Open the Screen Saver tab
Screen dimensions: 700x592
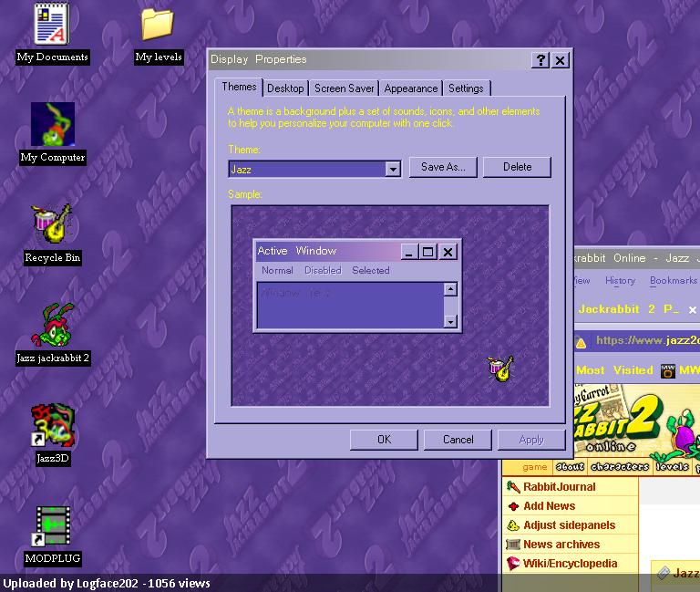pos(344,88)
